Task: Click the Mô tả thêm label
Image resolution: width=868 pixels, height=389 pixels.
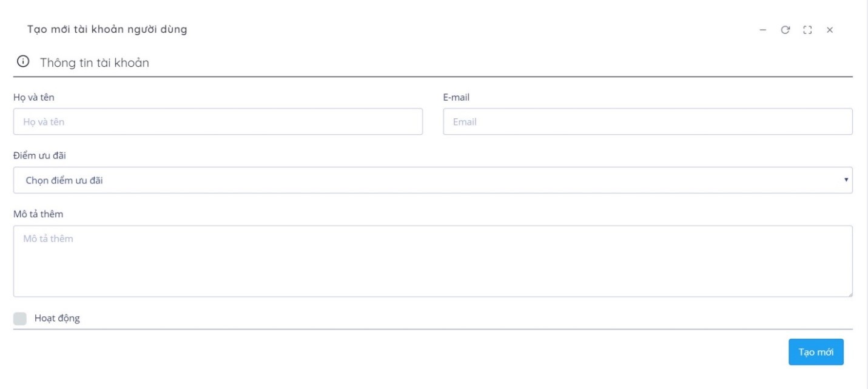Action: (x=38, y=214)
